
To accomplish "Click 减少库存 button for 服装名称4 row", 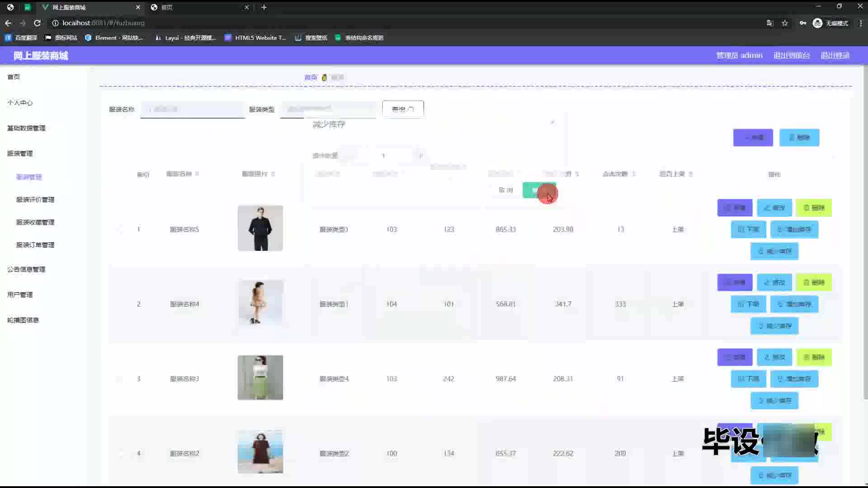I will (774, 326).
